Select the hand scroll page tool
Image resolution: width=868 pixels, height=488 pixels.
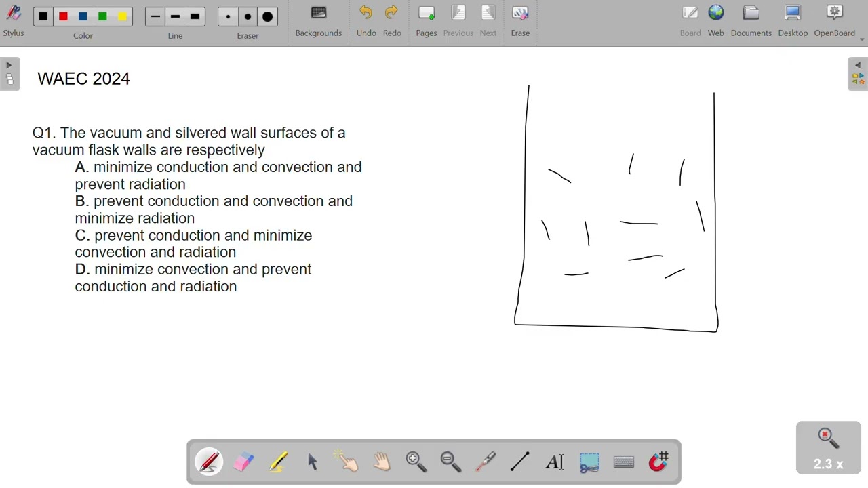point(382,462)
